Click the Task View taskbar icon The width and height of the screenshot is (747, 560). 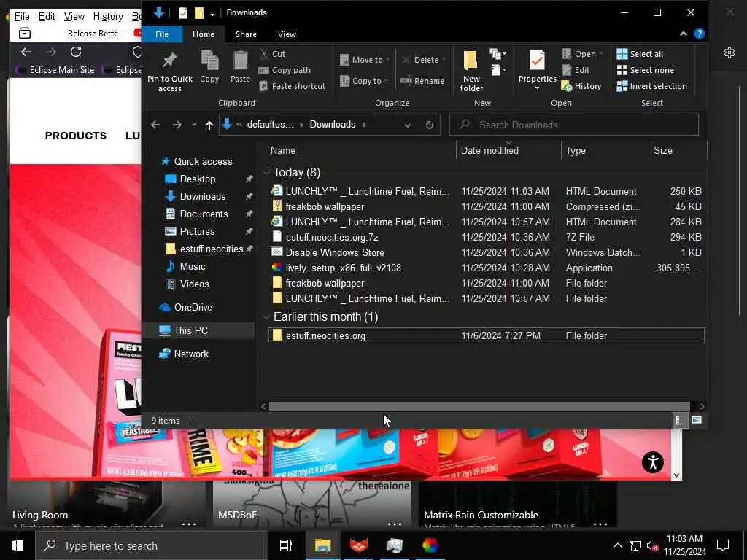285,545
